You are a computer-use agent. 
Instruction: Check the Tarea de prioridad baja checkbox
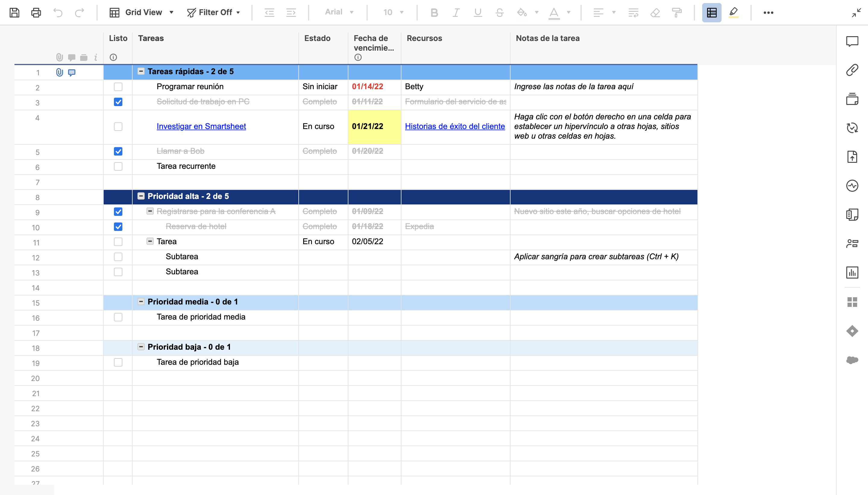(x=118, y=362)
